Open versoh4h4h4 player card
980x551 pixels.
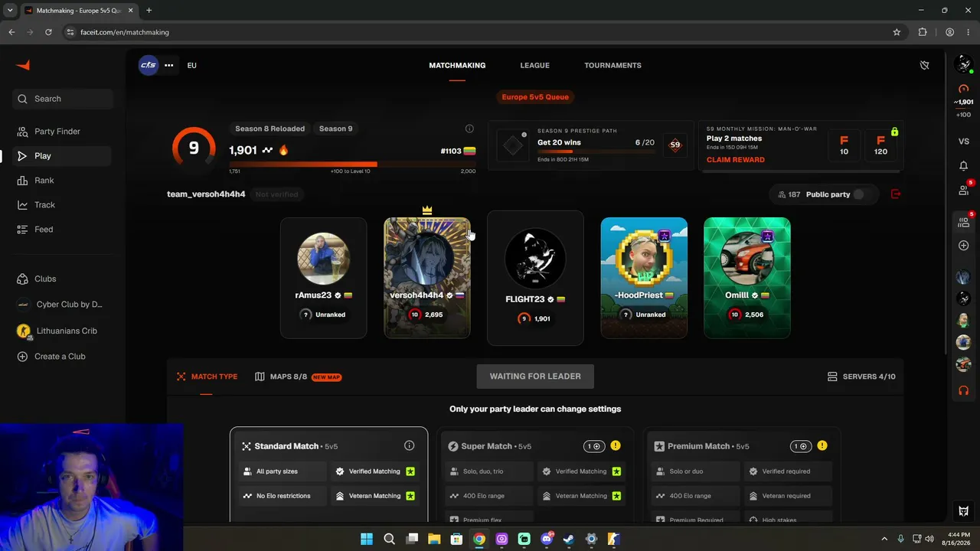pos(427,278)
